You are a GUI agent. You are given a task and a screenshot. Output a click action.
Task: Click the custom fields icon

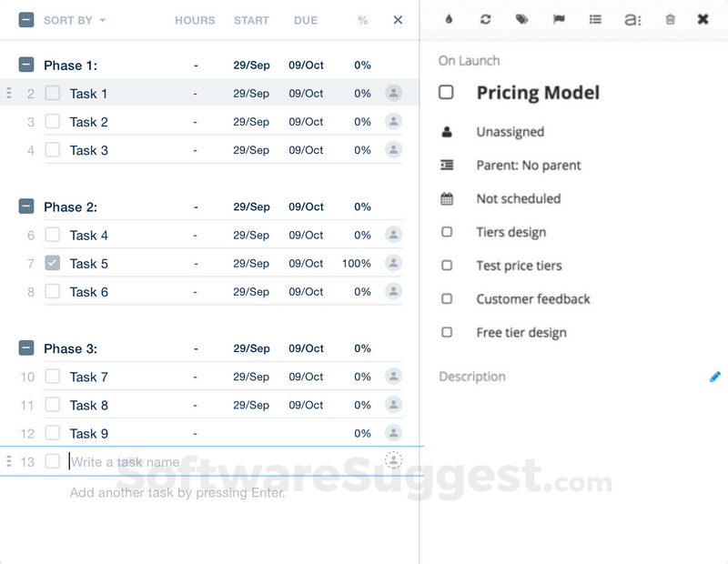pyautogui.click(x=632, y=18)
